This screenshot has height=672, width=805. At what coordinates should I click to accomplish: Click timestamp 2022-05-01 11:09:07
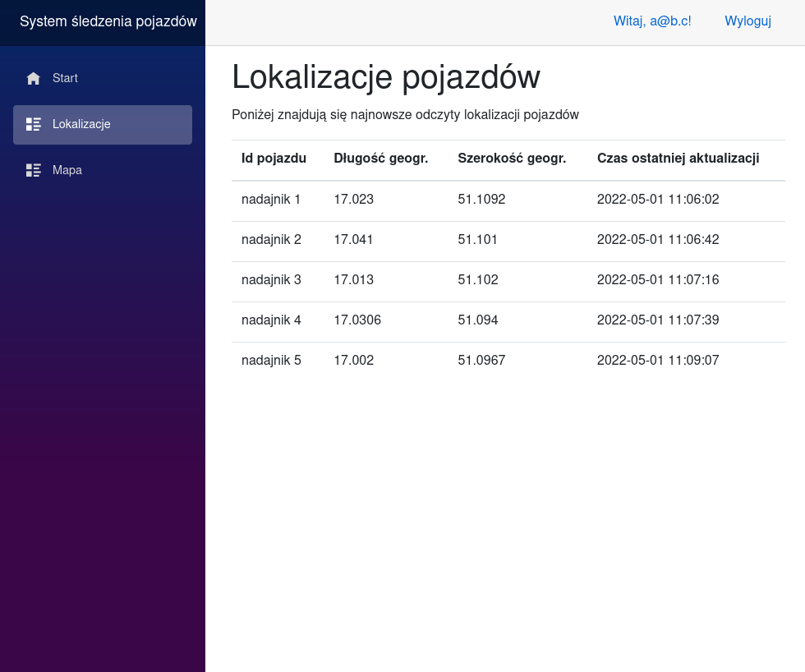pos(658,361)
